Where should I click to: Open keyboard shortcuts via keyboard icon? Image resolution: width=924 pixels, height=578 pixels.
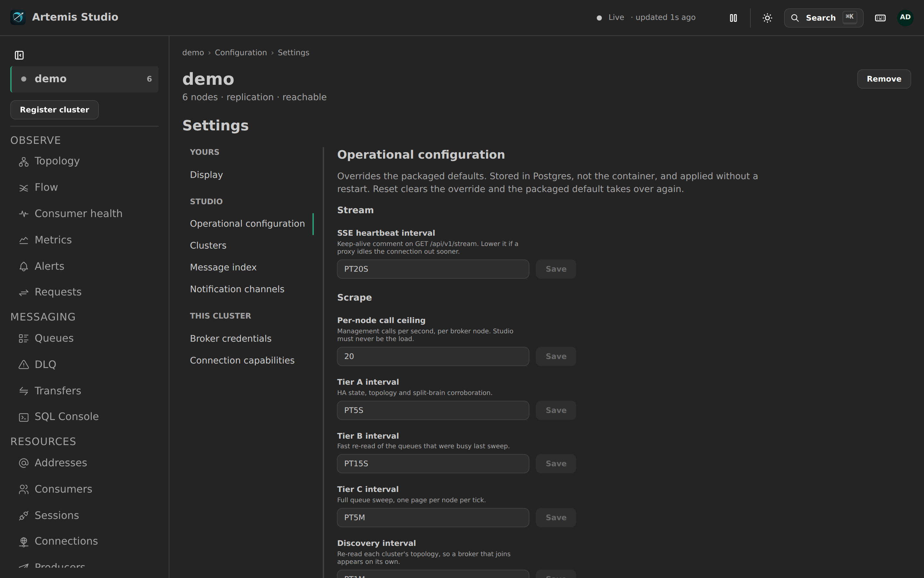pos(880,18)
